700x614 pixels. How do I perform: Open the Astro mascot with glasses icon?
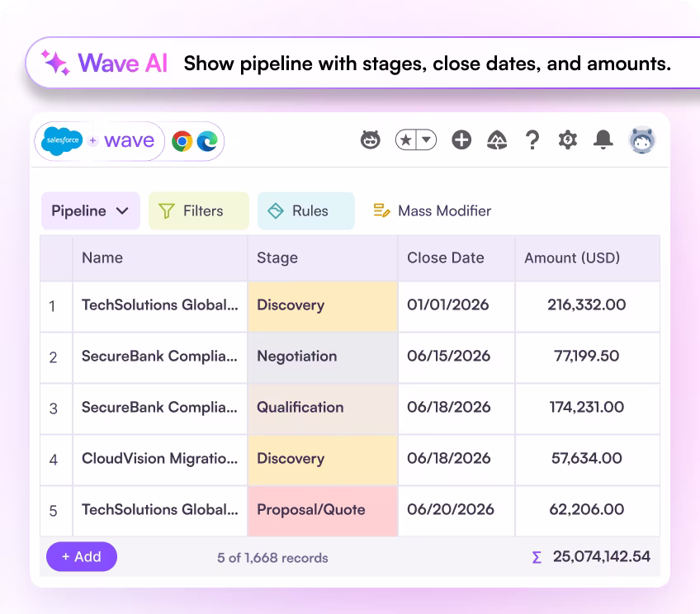(x=370, y=140)
